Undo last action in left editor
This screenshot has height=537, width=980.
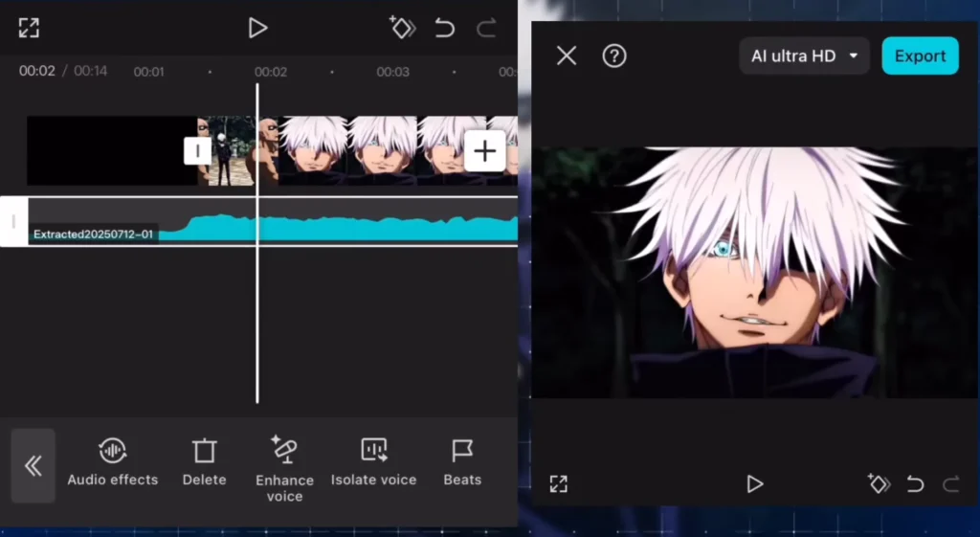click(x=444, y=28)
